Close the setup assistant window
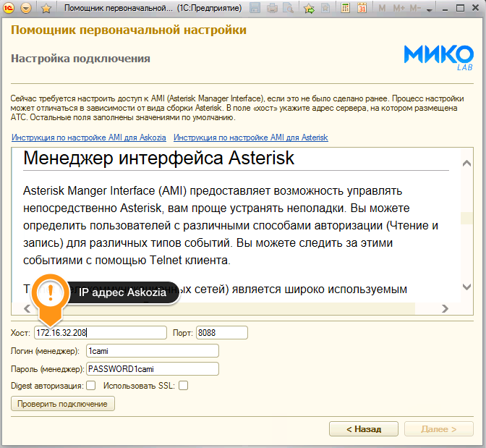Screen dimensions: 486x448 tap(476, 8)
